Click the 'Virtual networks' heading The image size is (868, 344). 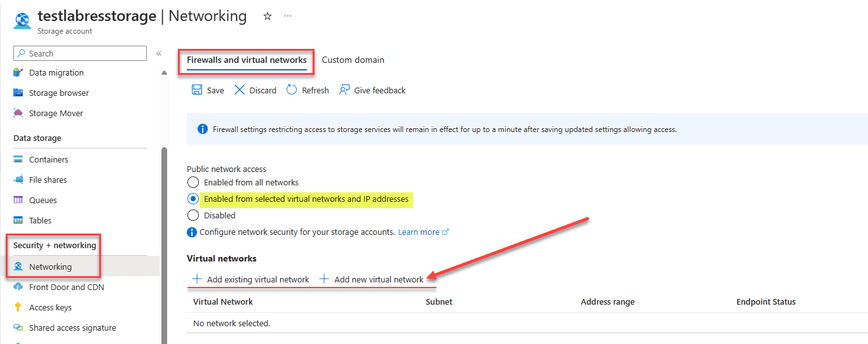[x=222, y=259]
